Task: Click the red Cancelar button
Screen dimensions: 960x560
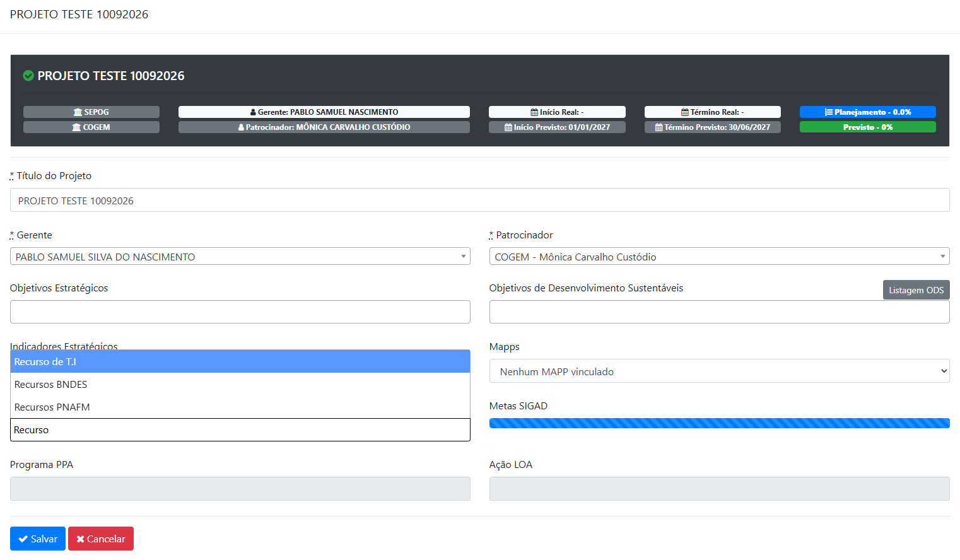Action: click(101, 539)
